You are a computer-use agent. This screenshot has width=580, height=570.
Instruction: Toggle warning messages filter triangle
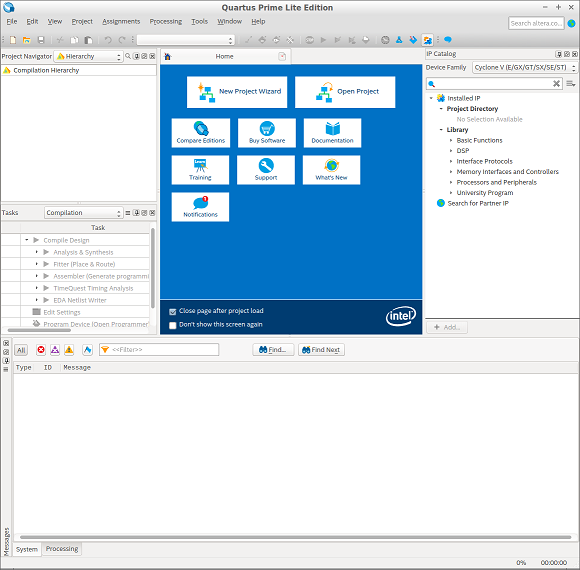coord(69,350)
